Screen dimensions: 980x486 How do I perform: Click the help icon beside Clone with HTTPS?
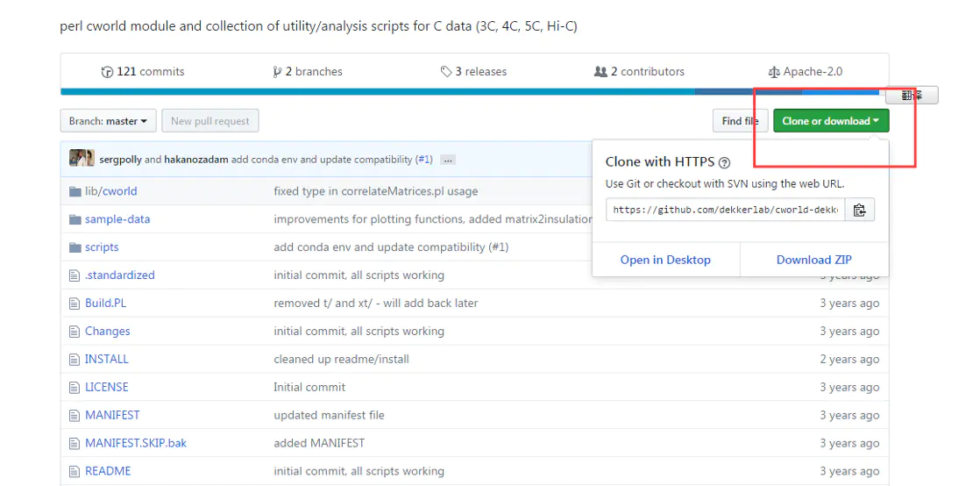pyautogui.click(x=724, y=162)
